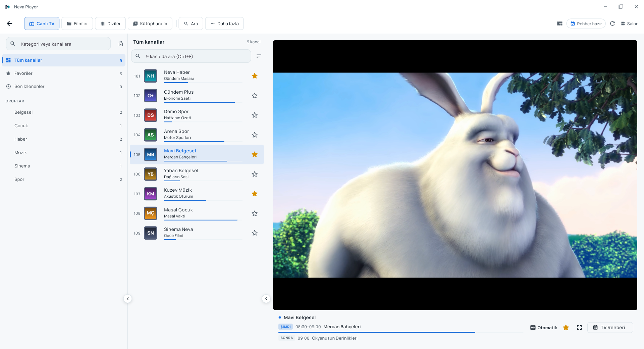Collapse the category sidebar with chevron
Screen dimensions: 644x349
[127, 299]
